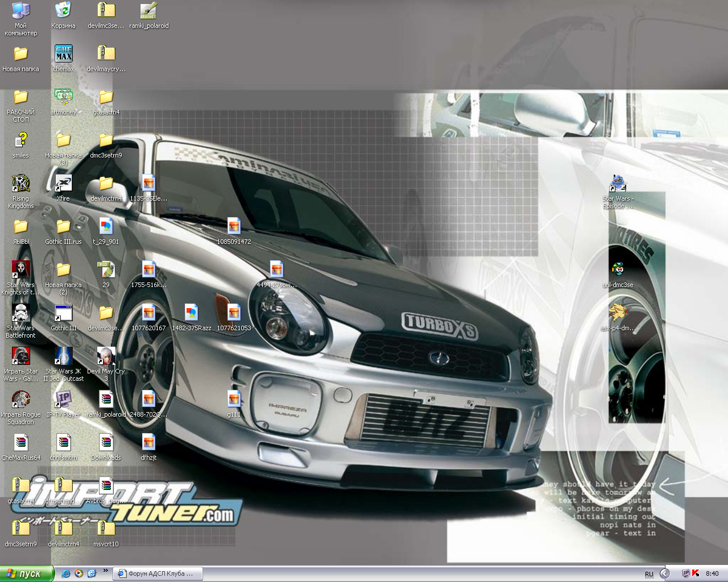728x582 pixels.
Task: Click the Kaspersky icon in system tray
Action: (x=695, y=573)
